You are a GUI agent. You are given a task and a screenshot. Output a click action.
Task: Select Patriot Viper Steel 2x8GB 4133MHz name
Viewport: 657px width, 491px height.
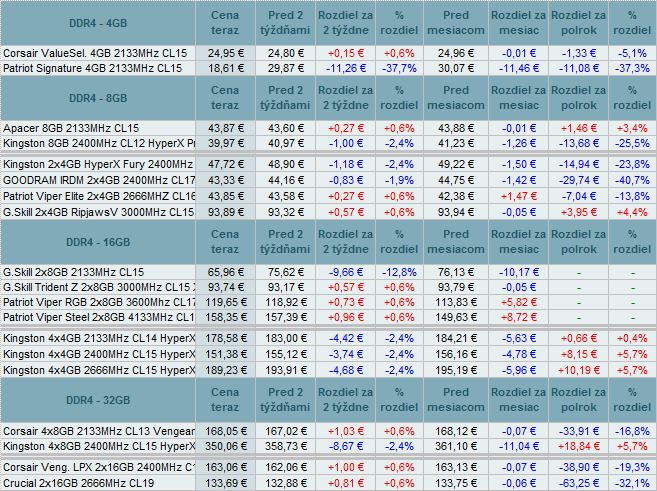point(98,317)
